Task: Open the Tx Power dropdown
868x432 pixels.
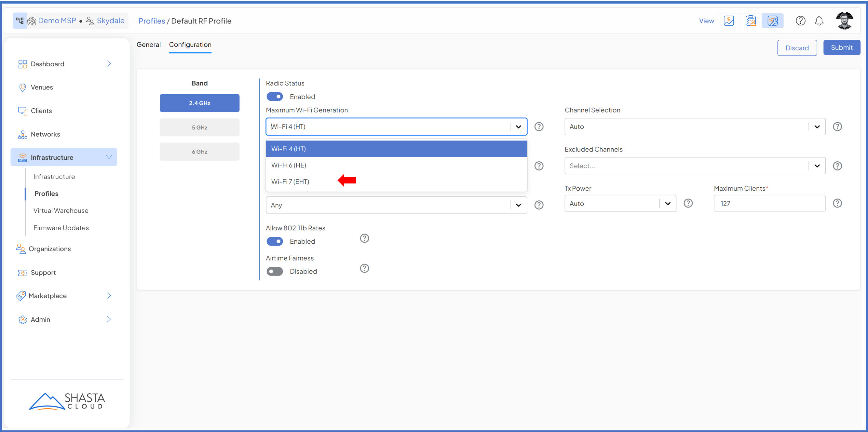Action: 620,204
